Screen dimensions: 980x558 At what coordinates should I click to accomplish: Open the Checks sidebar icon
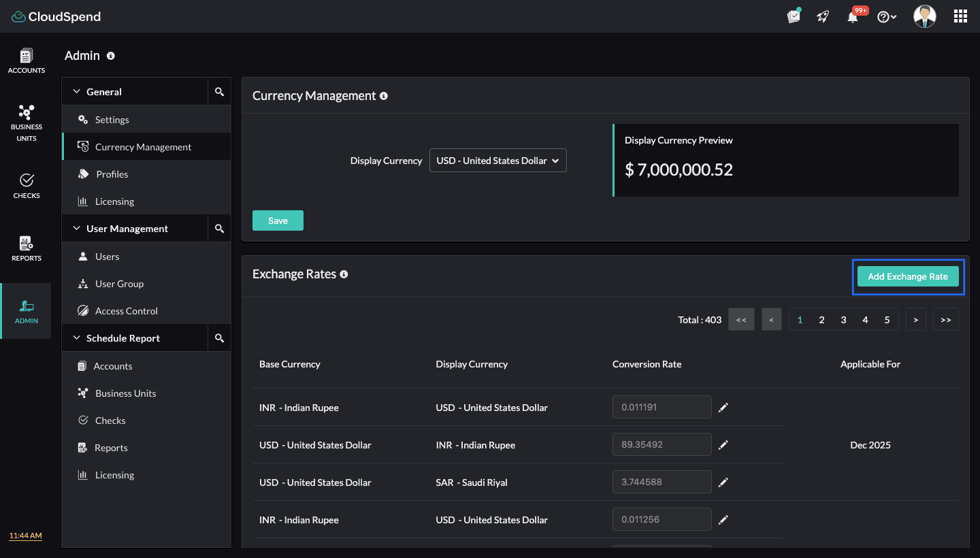pyautogui.click(x=26, y=184)
